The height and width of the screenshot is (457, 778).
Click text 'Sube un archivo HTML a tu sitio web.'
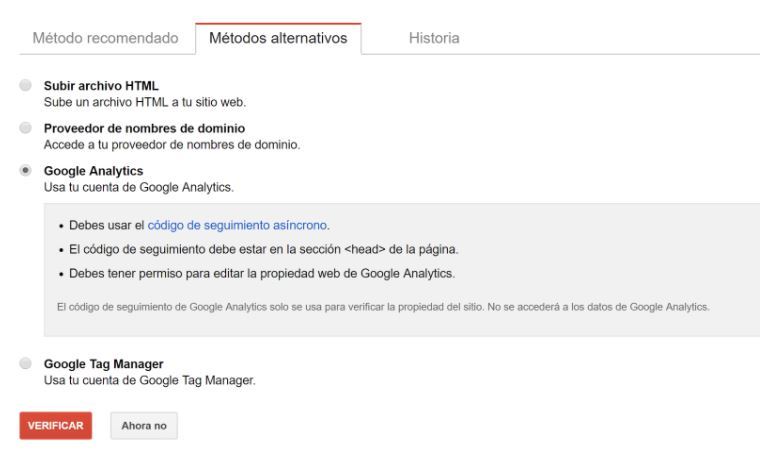pos(145,102)
